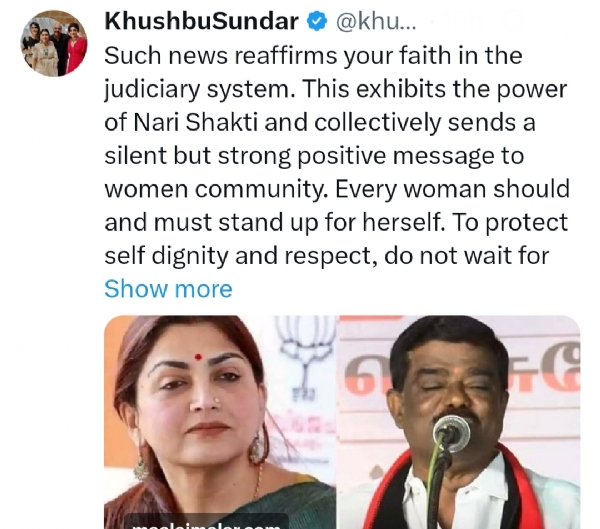Click the phrase "women community" in the tweet
The height and width of the screenshot is (529, 600).
pos(216,189)
